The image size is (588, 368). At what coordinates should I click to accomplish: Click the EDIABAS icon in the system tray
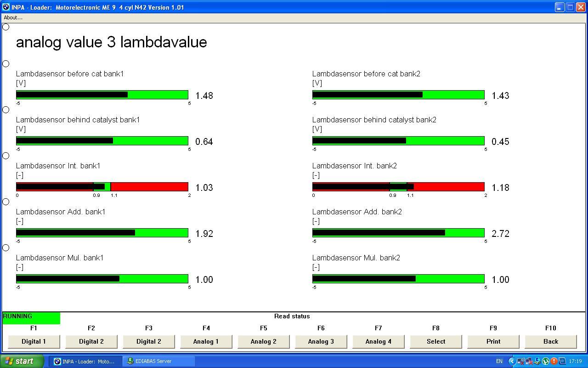pyautogui.click(x=537, y=361)
